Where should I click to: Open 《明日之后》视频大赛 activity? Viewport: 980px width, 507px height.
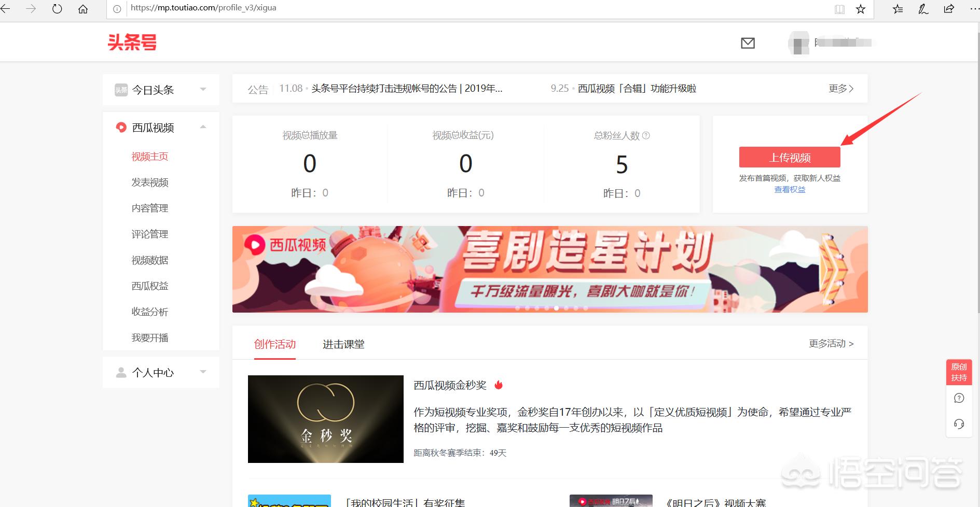(x=716, y=502)
